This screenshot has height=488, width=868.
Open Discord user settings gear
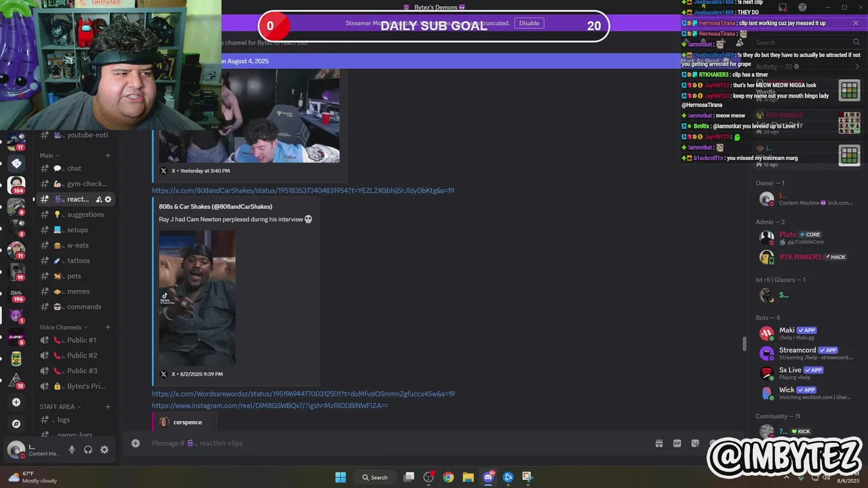click(104, 449)
